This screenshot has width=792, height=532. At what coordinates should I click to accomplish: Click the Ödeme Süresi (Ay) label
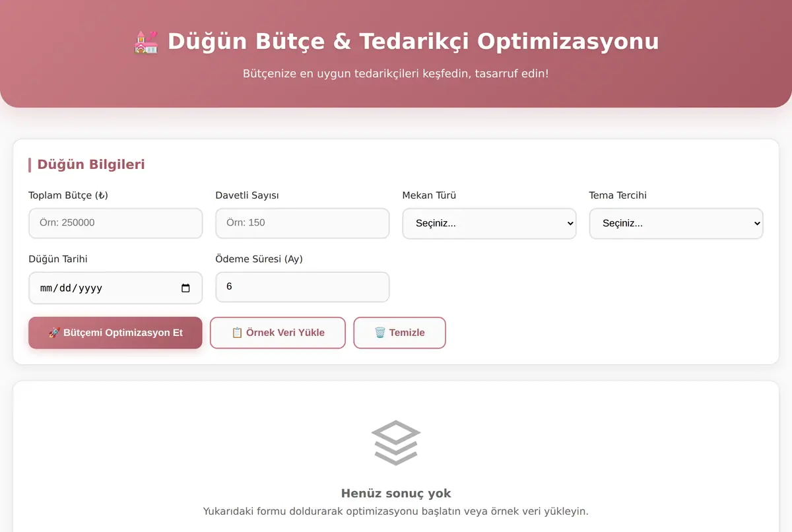259,259
